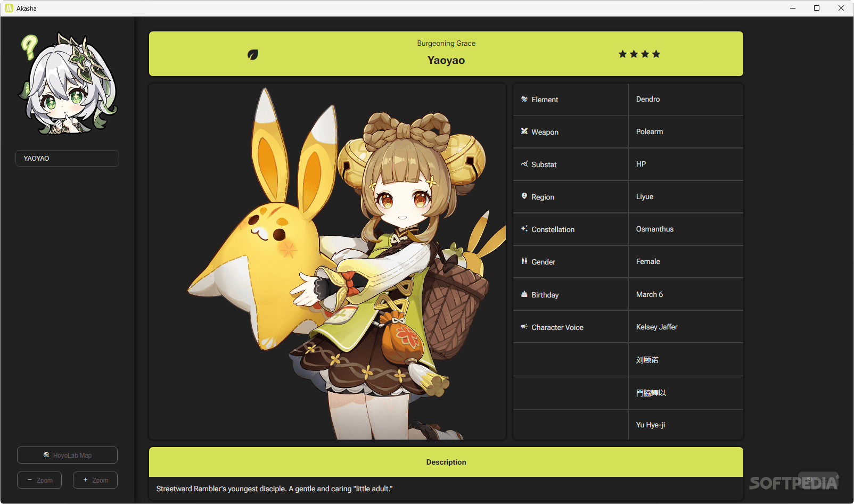854x504 pixels.
Task: Select the 'Female' gender value
Action: (x=648, y=261)
